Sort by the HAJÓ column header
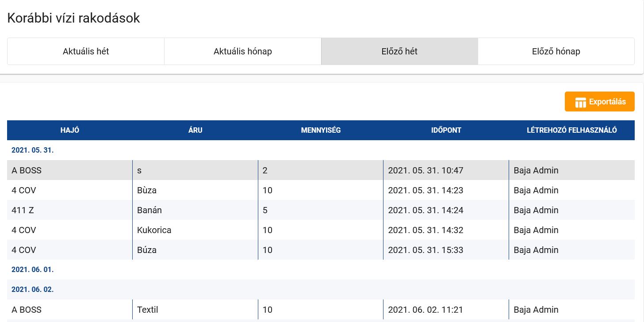 [x=70, y=130]
